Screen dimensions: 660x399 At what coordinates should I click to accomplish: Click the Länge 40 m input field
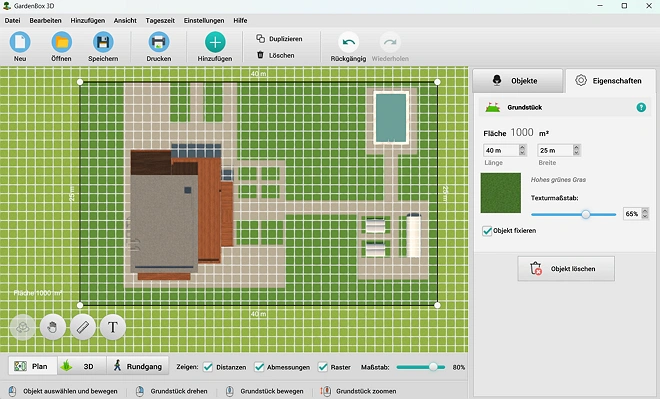tap(501, 150)
